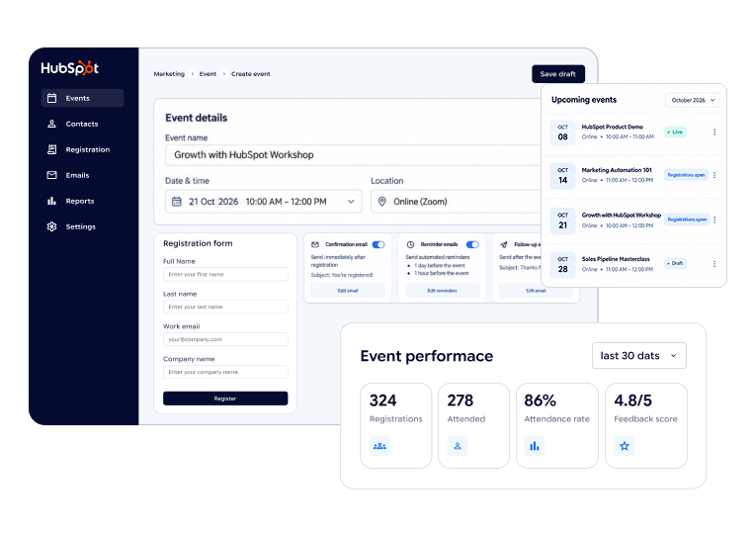This screenshot has width=756, height=536.
Task: Click the 278 Attended value
Action: coord(461,401)
